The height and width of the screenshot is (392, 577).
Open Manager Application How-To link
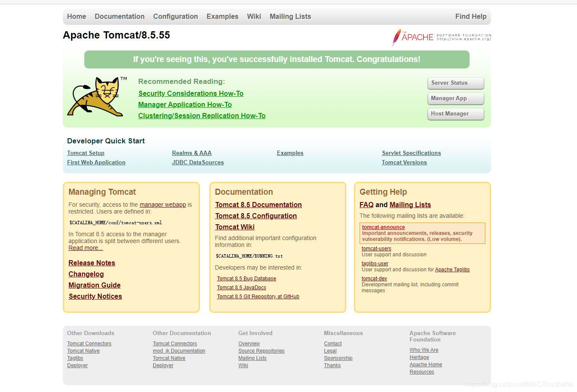tap(185, 104)
